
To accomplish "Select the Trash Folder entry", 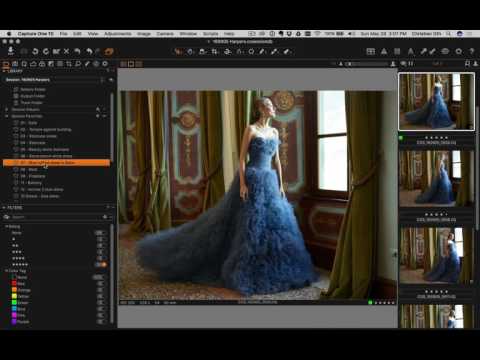I will coord(31,103).
